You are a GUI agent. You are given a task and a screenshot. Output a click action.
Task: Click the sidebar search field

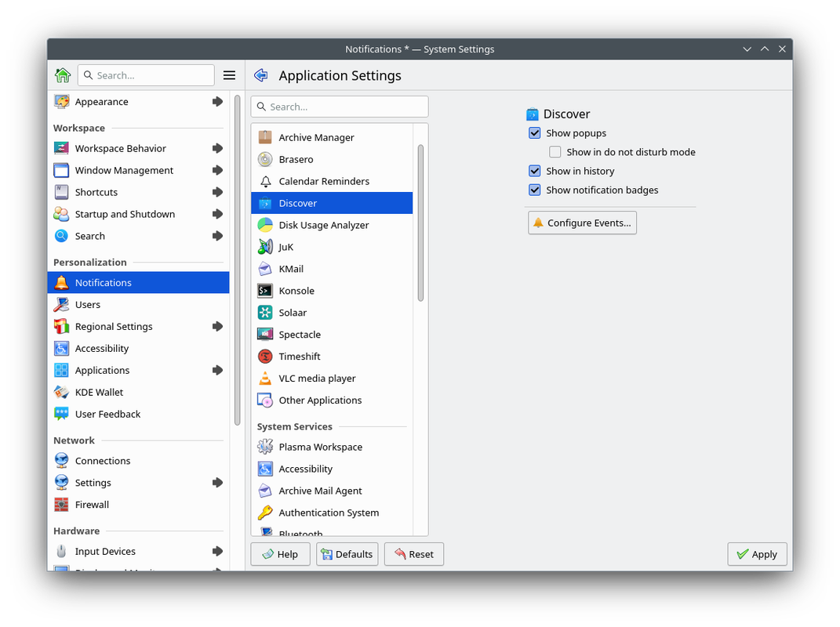tap(146, 75)
